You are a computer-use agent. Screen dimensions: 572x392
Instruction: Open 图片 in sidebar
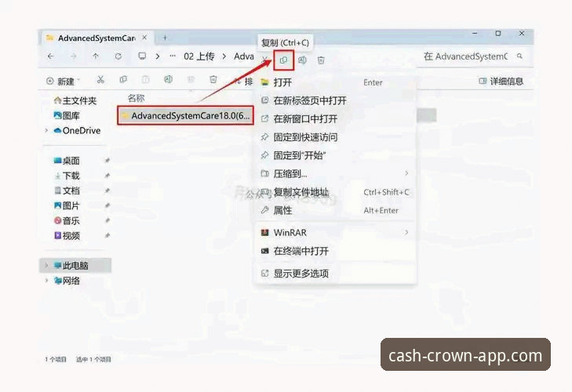point(67,205)
